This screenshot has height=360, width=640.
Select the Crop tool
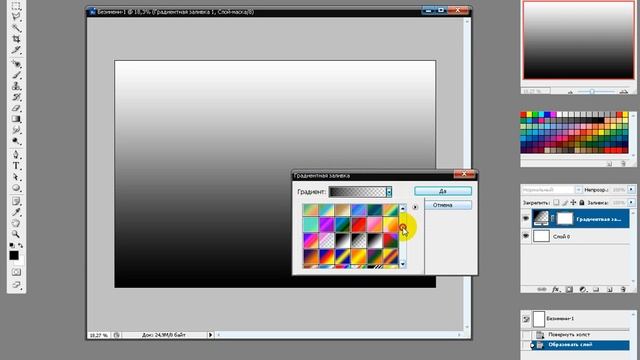(16, 39)
